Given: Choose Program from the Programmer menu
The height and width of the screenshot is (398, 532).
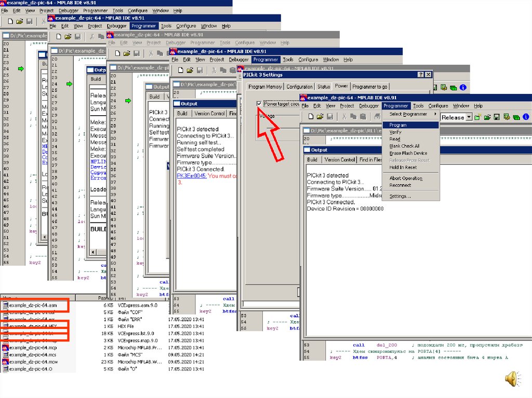Looking at the screenshot, I should click(410, 125).
